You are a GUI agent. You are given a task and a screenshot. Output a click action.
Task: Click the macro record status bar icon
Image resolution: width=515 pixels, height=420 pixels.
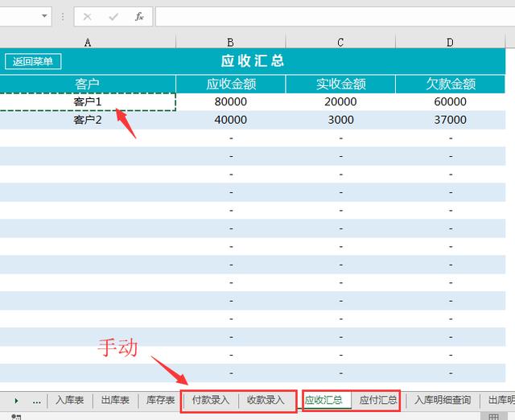point(16,417)
